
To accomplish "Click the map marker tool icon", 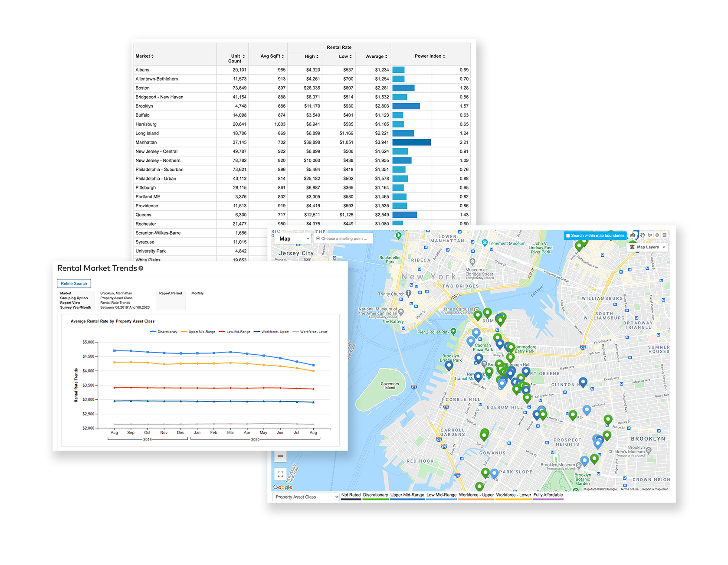I will [633, 235].
